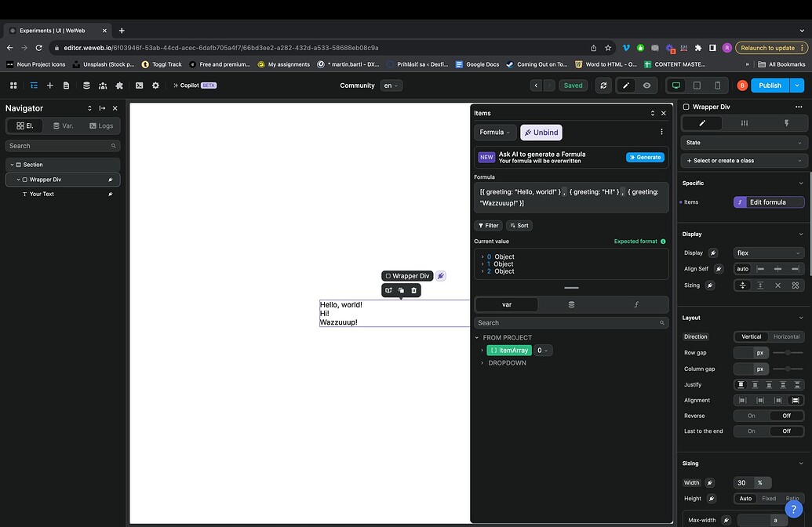Switch to the Var. tab in Navigator

[64, 125]
